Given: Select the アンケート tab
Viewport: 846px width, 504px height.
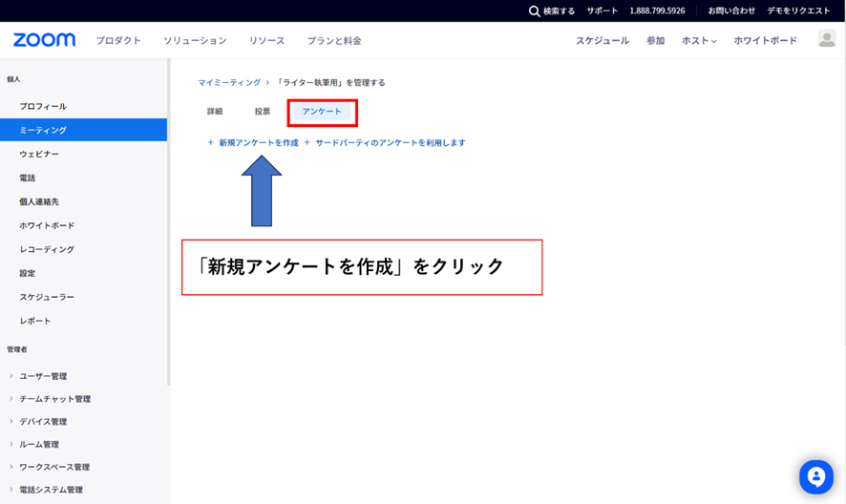Looking at the screenshot, I should point(322,111).
